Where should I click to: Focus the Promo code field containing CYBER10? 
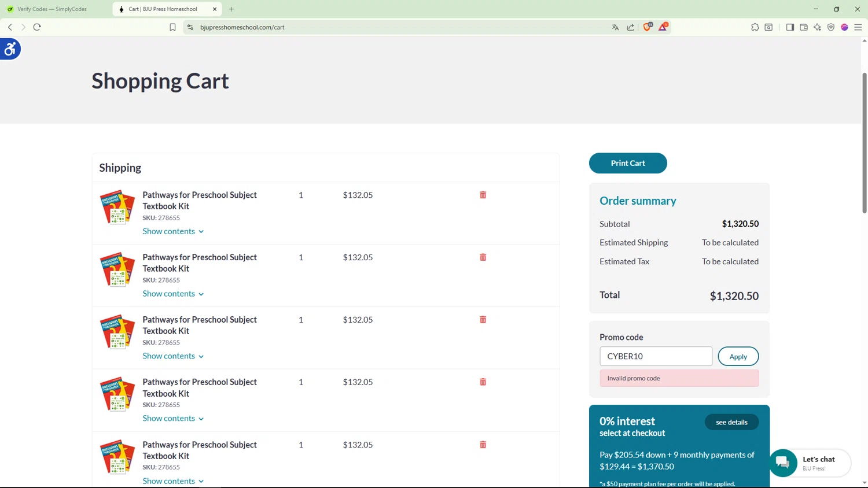coord(656,356)
